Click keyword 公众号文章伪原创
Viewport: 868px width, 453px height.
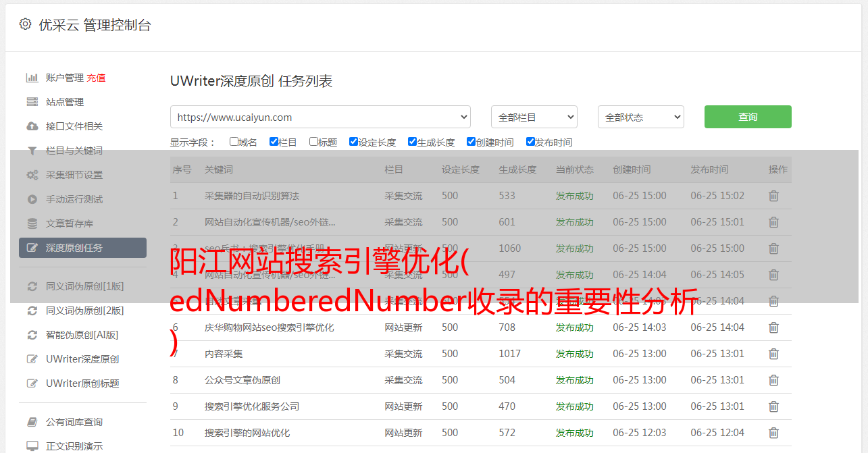(242, 380)
